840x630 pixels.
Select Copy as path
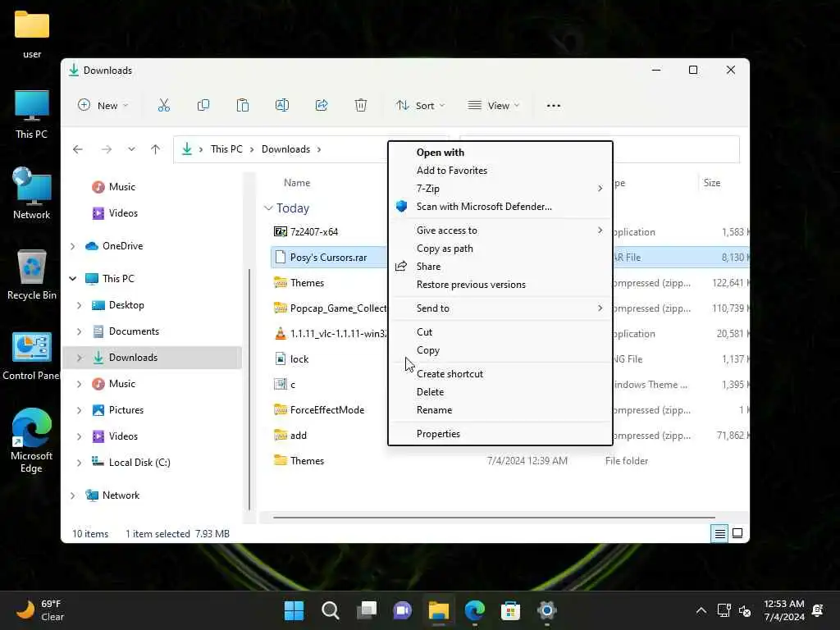pos(500,249)
